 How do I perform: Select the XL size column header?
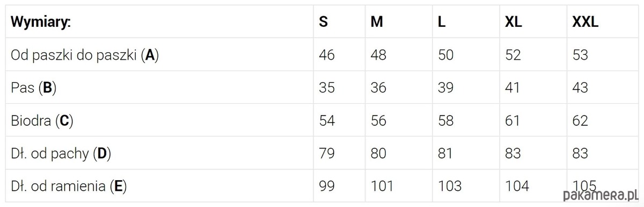click(514, 22)
